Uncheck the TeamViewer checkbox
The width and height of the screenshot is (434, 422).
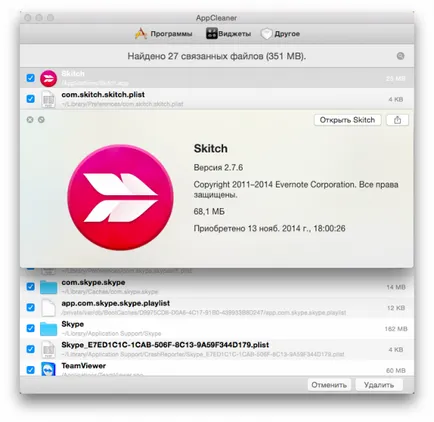coord(31,370)
